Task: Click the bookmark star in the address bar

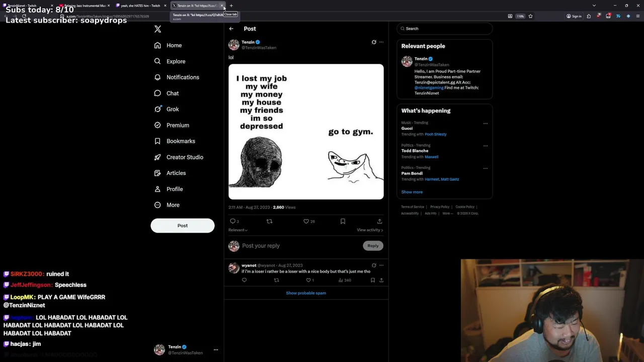Action: click(x=530, y=16)
